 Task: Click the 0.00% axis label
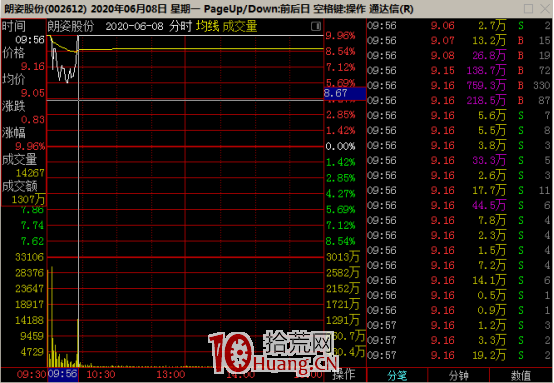(340, 146)
